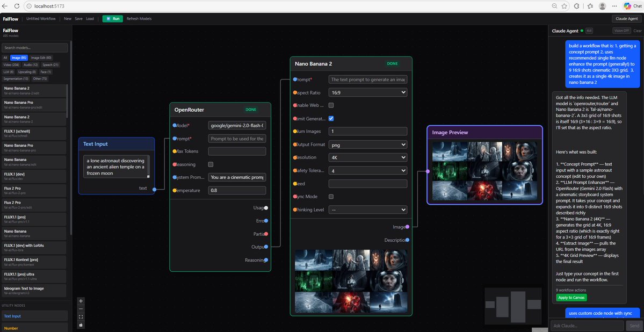Click the OpenRouter Model input port
Screen dimensions: 644x332
175,125
